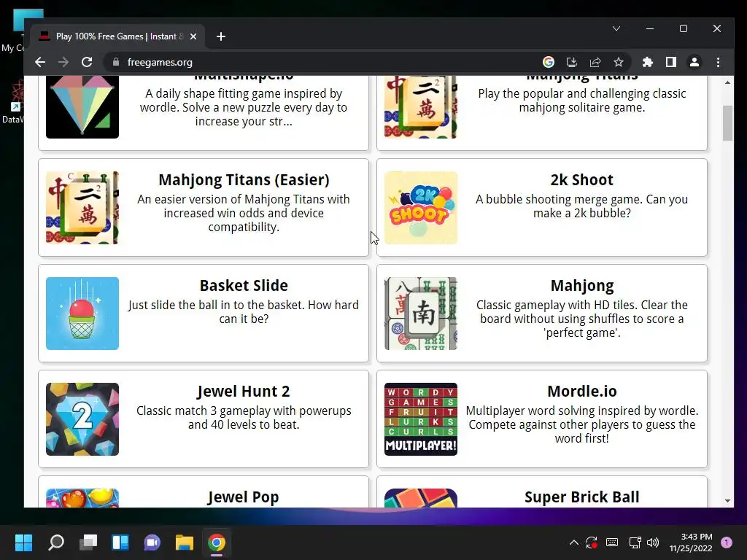This screenshot has width=747, height=560.
Task: Open the Jewel Pop title
Action: [x=244, y=497]
